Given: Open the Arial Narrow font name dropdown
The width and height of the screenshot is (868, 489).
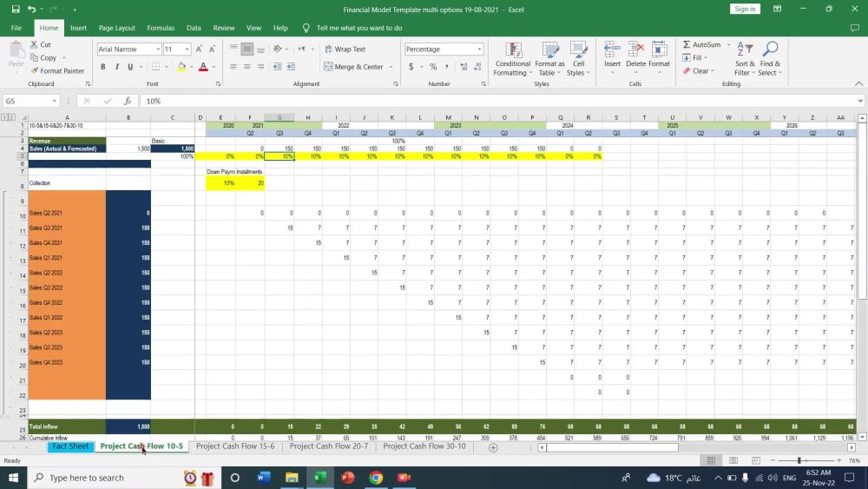Looking at the screenshot, I should click(158, 50).
